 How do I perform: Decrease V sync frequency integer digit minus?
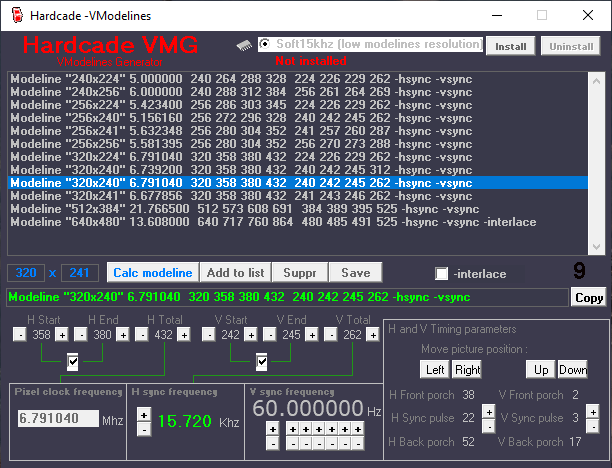click(x=273, y=443)
